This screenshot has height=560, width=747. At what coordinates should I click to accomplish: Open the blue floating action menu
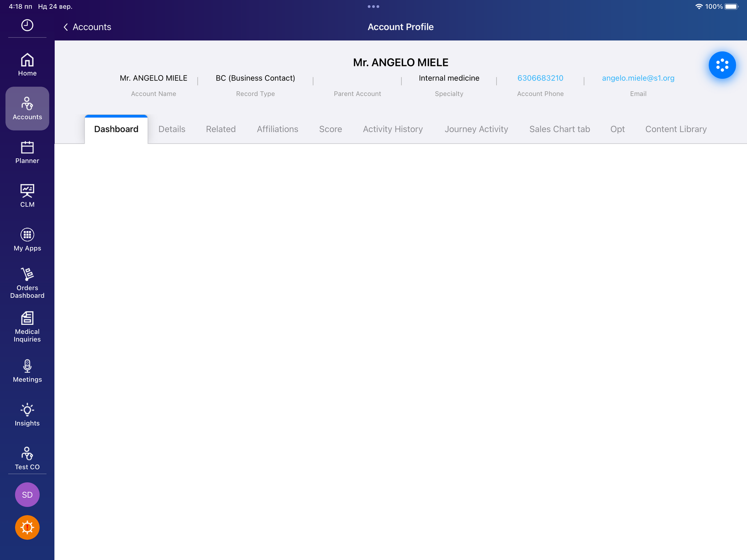[x=722, y=65]
